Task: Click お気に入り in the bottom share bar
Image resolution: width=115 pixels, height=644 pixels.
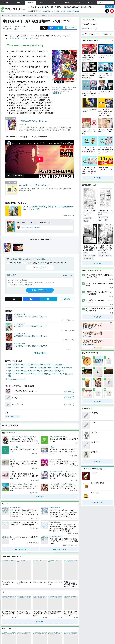Action: point(66,299)
